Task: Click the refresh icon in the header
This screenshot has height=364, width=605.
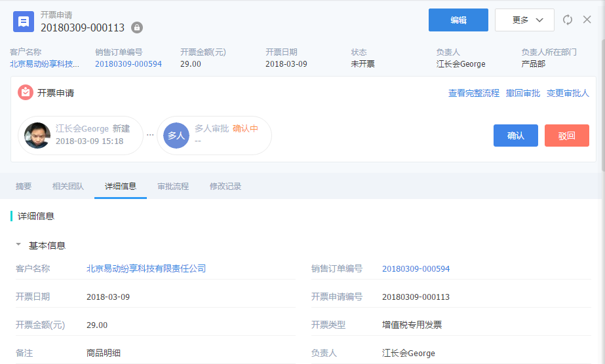Action: tap(568, 20)
